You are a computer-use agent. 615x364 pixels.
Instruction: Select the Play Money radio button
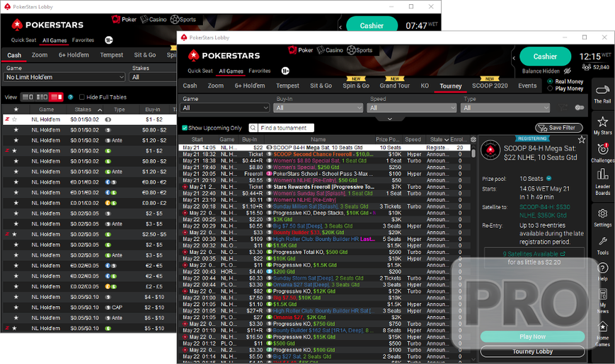tap(550, 88)
